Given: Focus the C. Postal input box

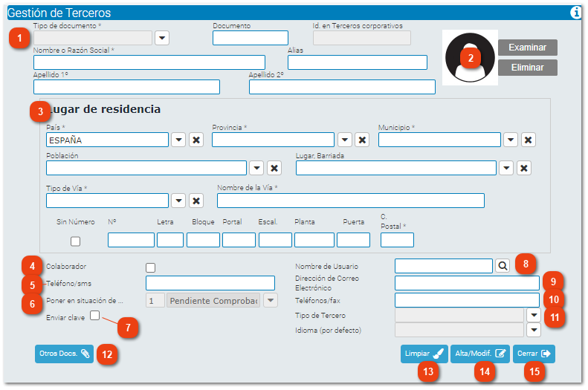Looking at the screenshot, I should pyautogui.click(x=397, y=240).
